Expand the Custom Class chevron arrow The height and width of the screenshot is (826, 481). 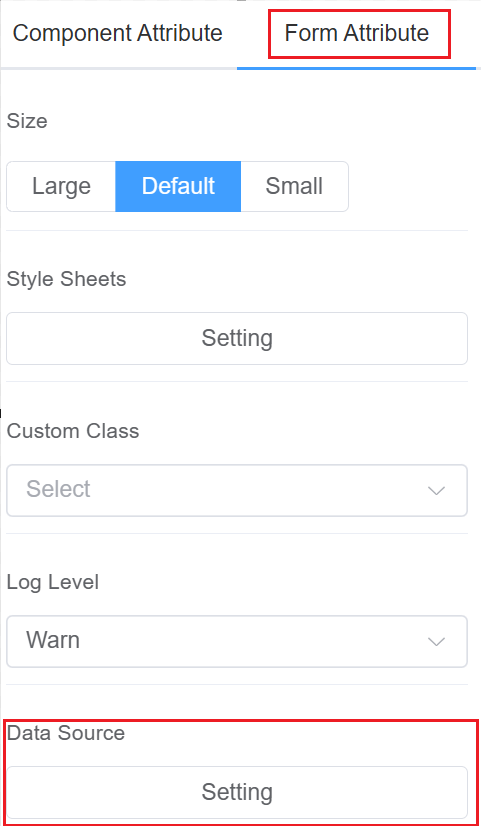pos(437,491)
